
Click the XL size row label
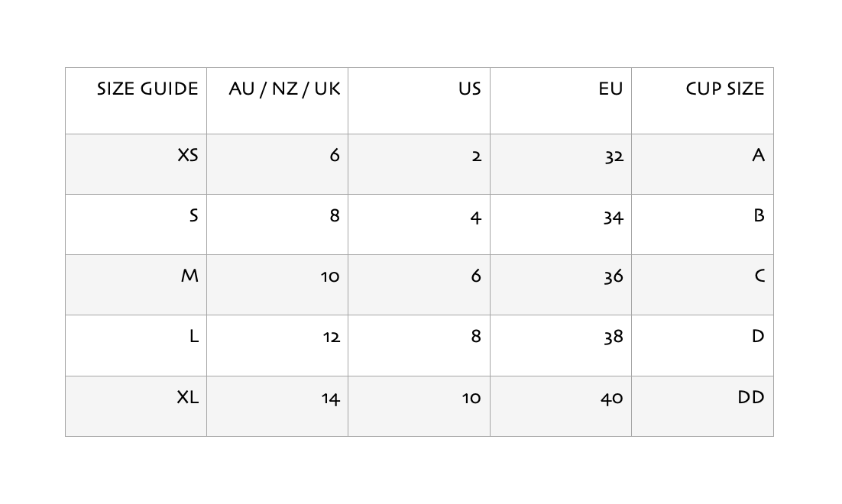click(187, 397)
